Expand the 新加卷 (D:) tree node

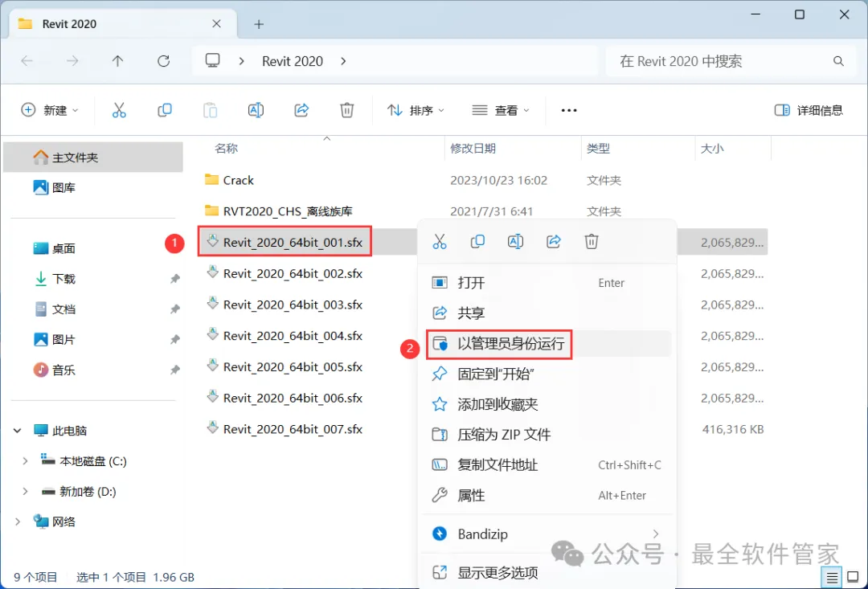[x=25, y=492]
